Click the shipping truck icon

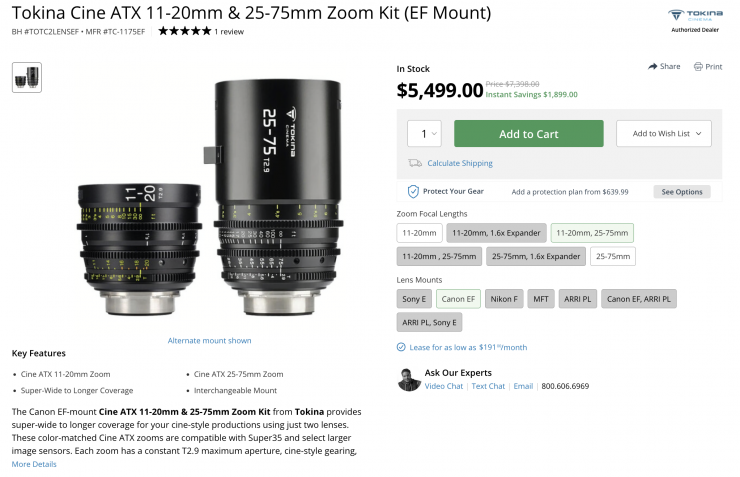pos(414,163)
